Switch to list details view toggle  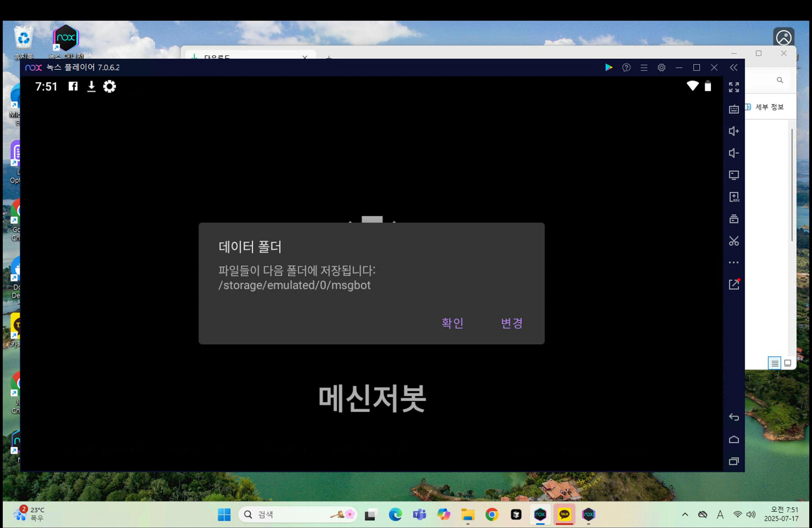click(x=774, y=363)
